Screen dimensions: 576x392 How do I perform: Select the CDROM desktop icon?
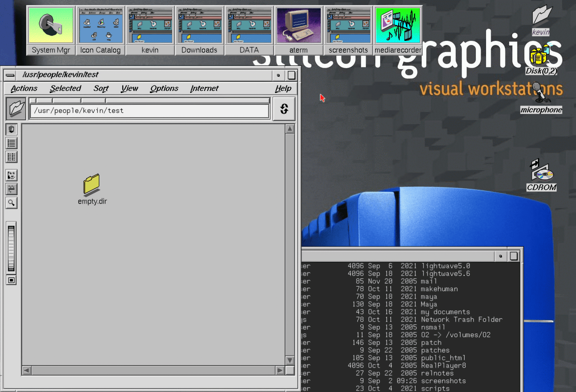pyautogui.click(x=542, y=175)
